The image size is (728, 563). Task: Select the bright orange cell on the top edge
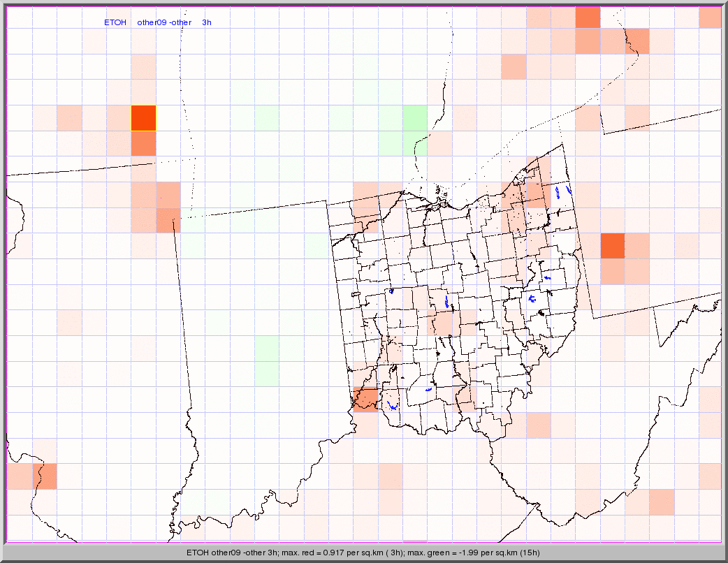(x=588, y=17)
